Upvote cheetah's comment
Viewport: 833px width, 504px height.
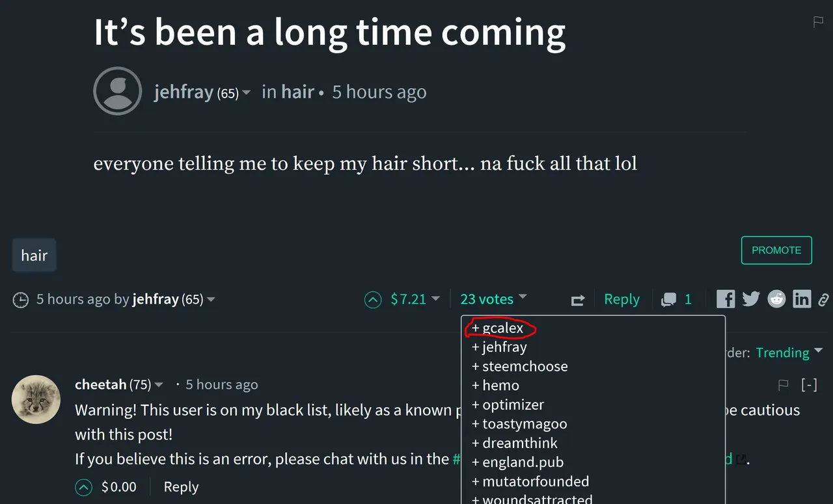(x=83, y=487)
